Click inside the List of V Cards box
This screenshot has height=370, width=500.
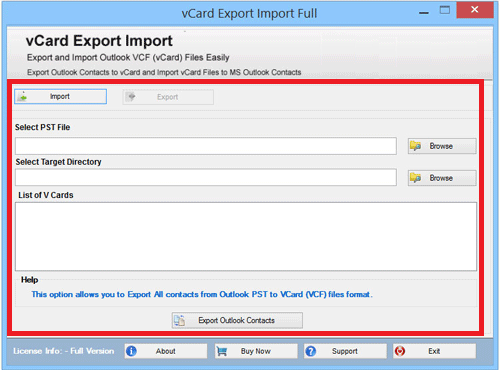246,236
